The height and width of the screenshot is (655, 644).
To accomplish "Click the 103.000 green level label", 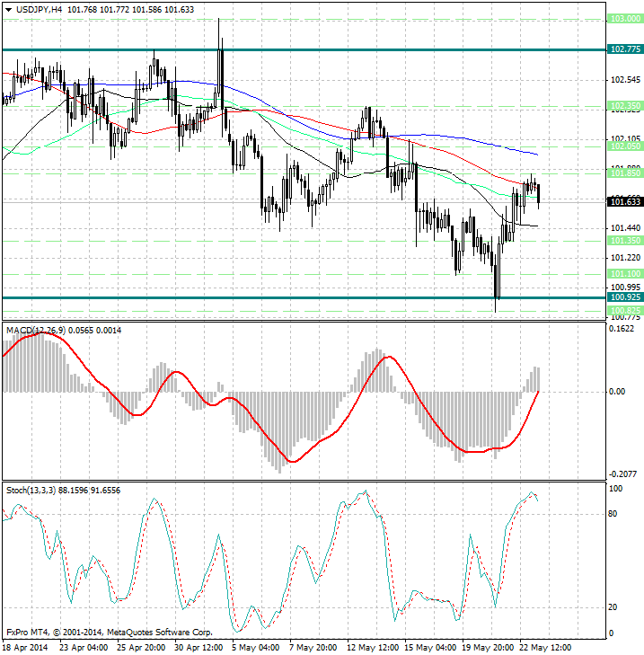I will [x=625, y=19].
